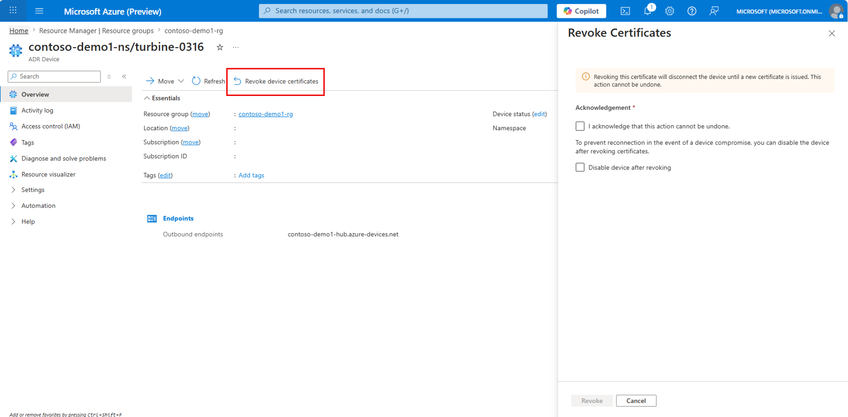This screenshot has height=417, width=848.
Task: Close the Revoke Certificates panel
Action: [x=832, y=34]
